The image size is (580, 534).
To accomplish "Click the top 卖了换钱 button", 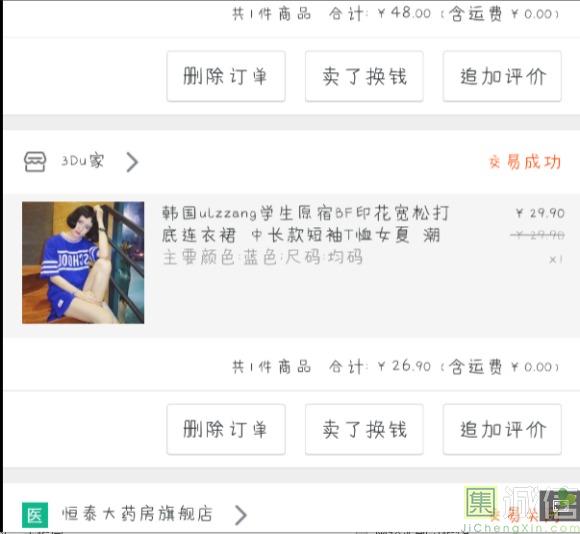I will point(364,76).
